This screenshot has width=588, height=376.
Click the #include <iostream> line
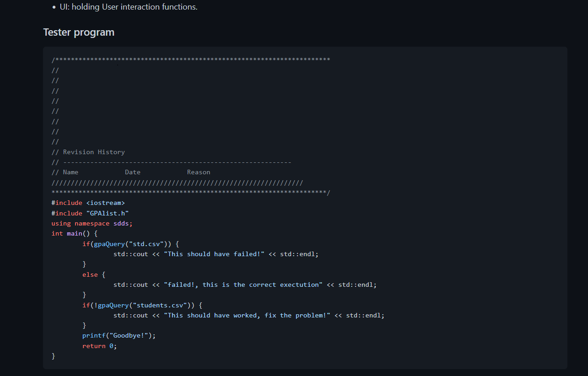(x=88, y=202)
